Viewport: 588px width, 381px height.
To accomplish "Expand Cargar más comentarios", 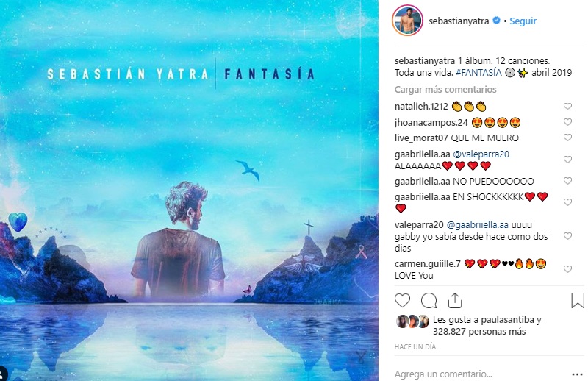I will coord(445,89).
